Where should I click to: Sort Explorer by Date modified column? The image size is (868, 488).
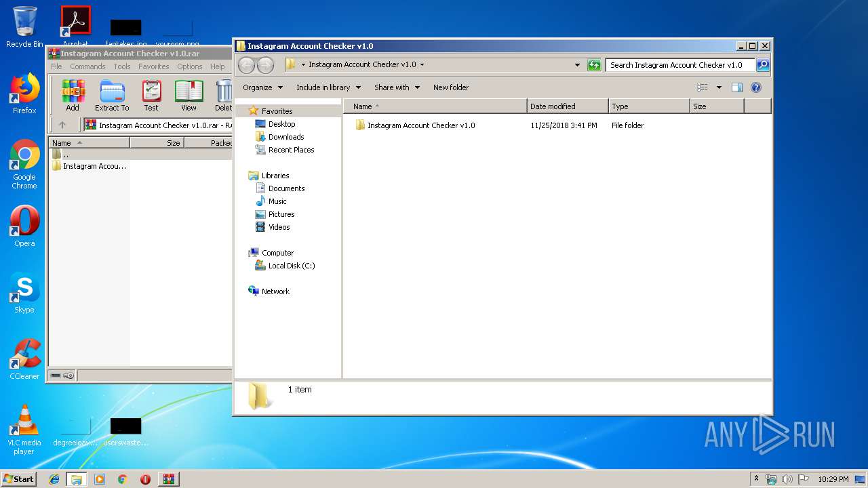568,106
